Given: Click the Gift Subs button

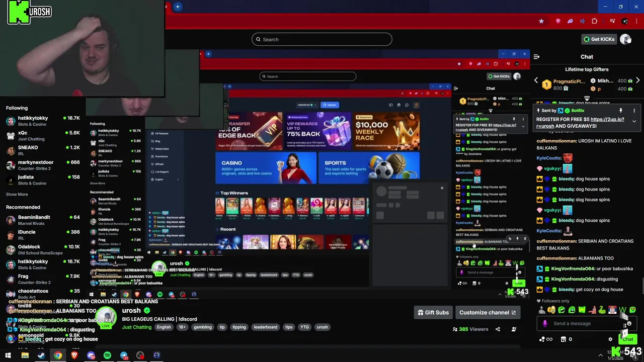Looking at the screenshot, I should [433, 312].
